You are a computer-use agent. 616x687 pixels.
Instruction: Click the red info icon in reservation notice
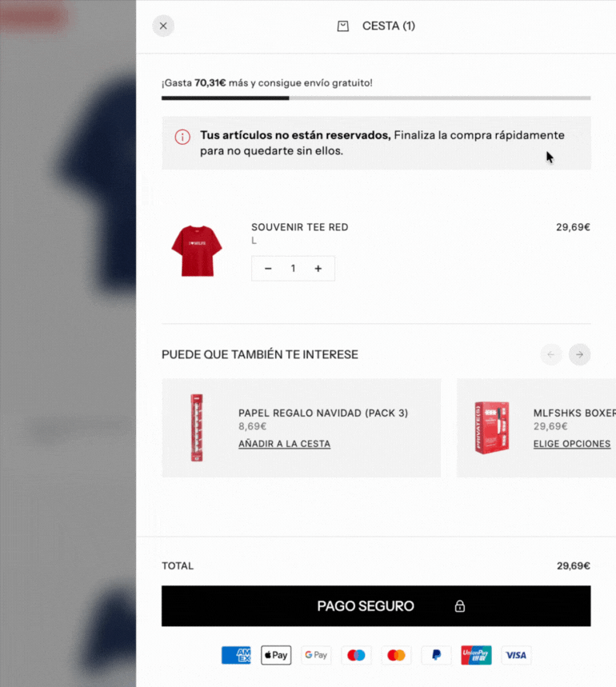(x=182, y=137)
